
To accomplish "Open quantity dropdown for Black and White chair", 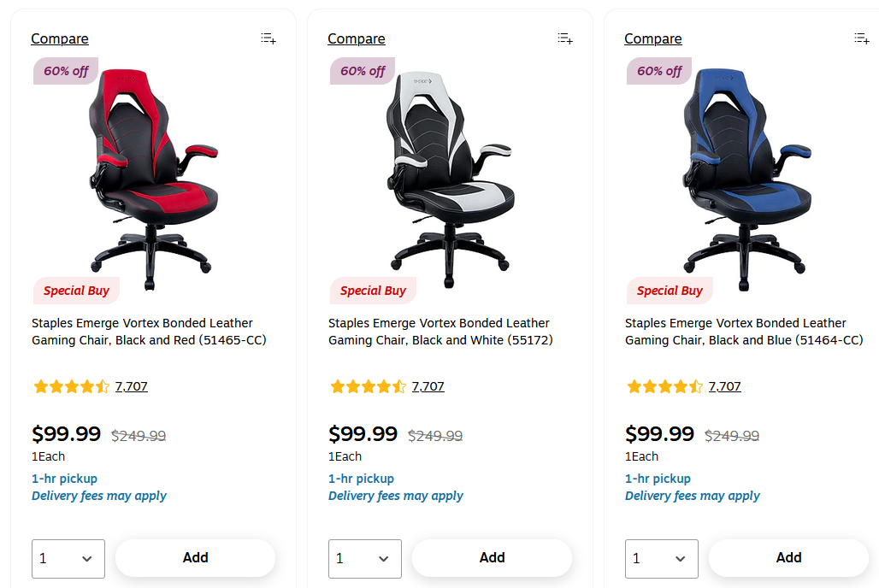I will (x=365, y=558).
